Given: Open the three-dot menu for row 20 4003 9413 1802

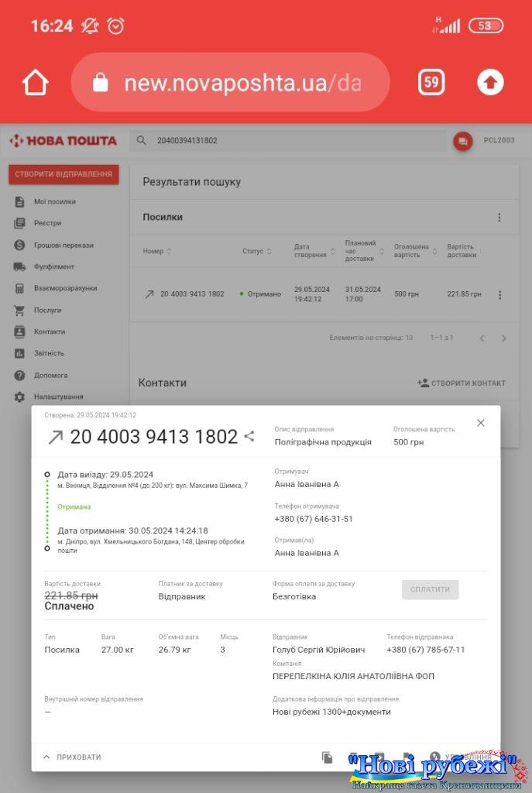Looking at the screenshot, I should point(499,295).
